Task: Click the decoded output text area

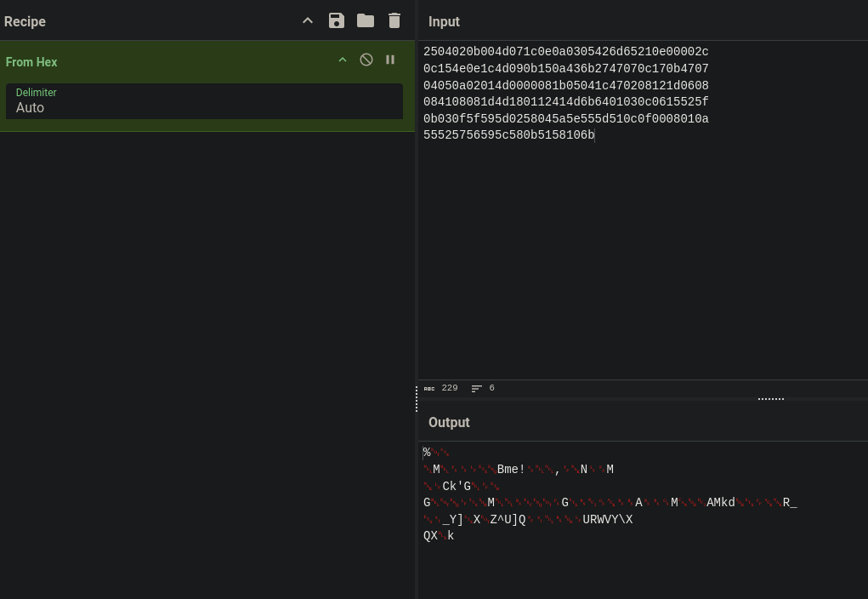Action: coord(643,520)
